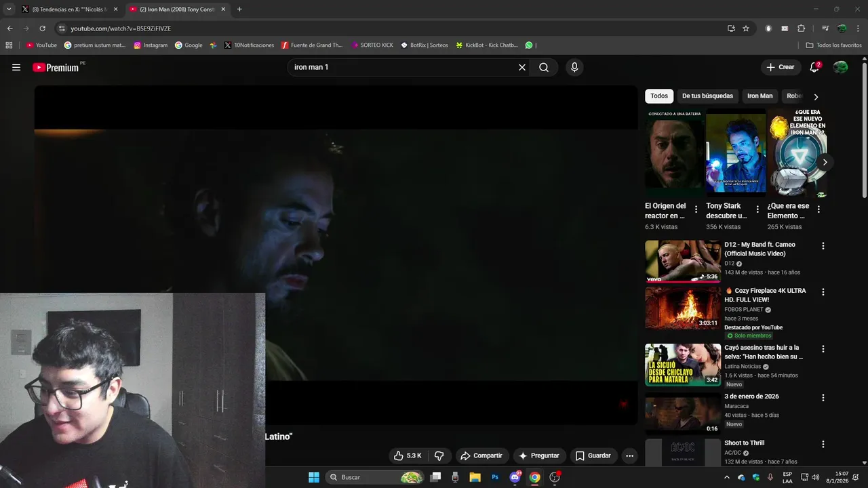The height and width of the screenshot is (488, 868).
Task: Close the Tendencias en X tab
Action: [x=115, y=9]
